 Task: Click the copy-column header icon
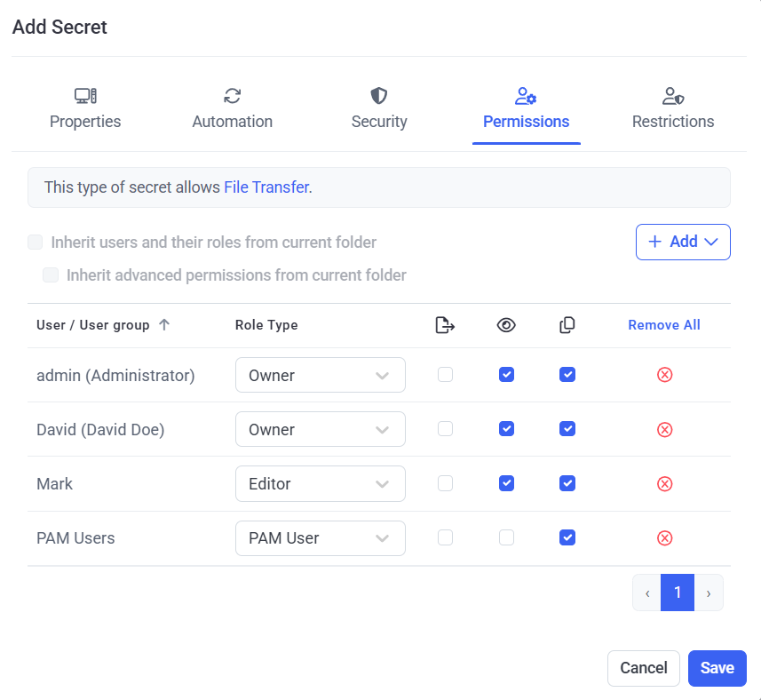click(567, 325)
